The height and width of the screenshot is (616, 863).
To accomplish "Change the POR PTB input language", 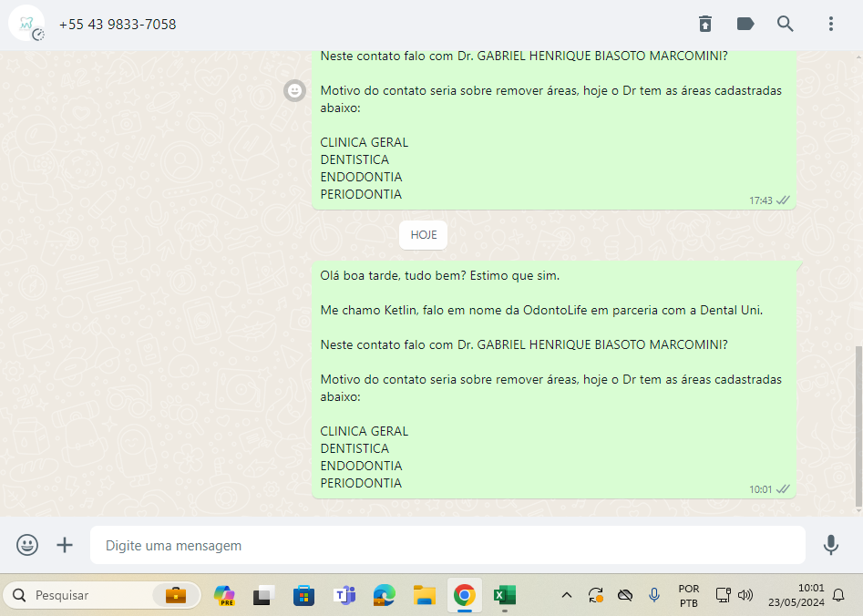I will (x=689, y=596).
